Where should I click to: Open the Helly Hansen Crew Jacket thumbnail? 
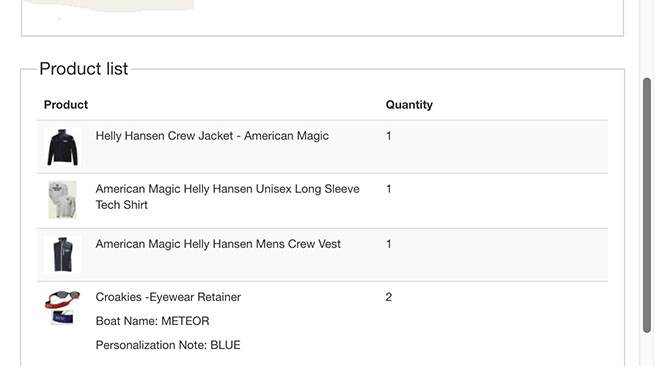[62, 147]
